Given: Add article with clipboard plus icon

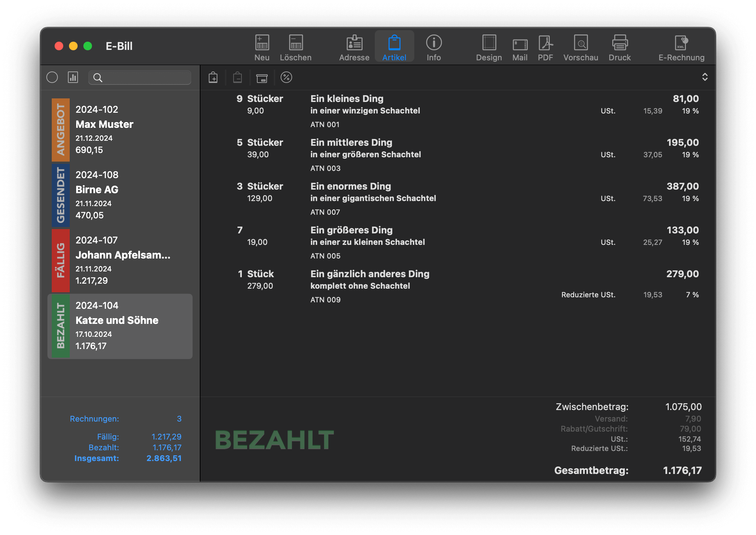Looking at the screenshot, I should point(213,78).
